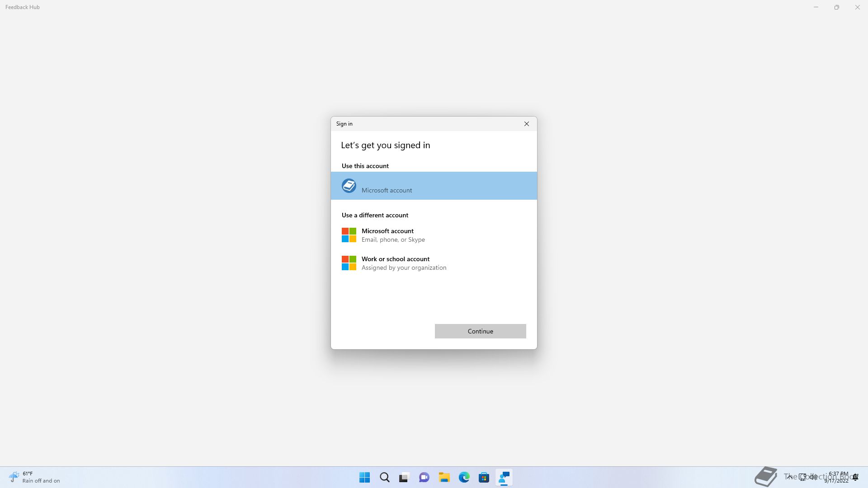Screen dimensions: 868x488
Task: Open clock and calendar flyout
Action: pos(837,477)
